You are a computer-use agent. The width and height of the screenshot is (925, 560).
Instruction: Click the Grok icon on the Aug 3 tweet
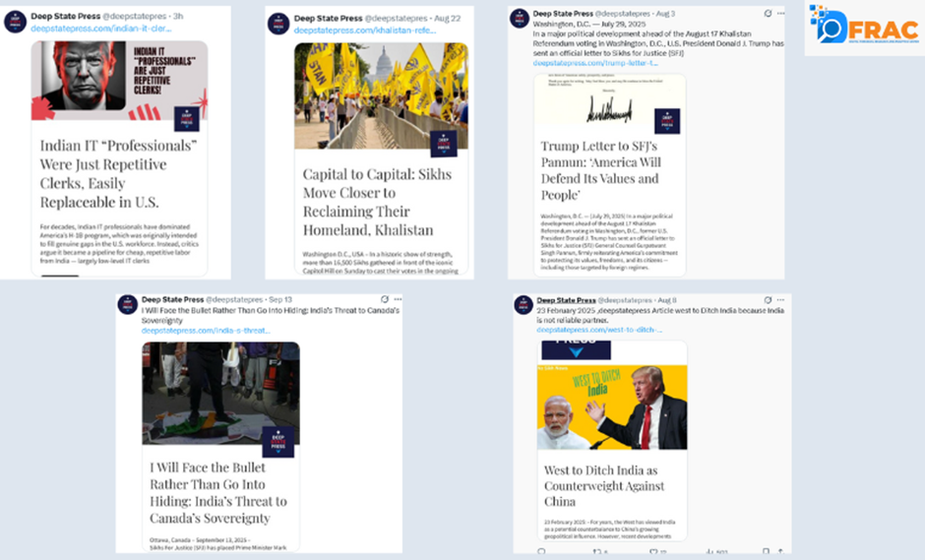pos(768,13)
